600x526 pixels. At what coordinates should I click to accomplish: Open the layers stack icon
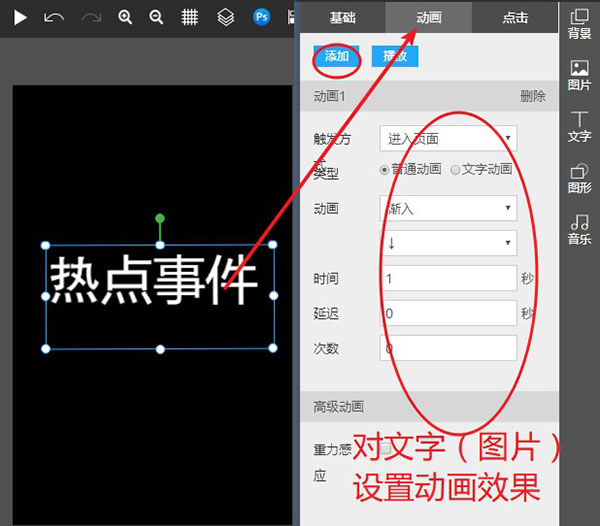226,17
